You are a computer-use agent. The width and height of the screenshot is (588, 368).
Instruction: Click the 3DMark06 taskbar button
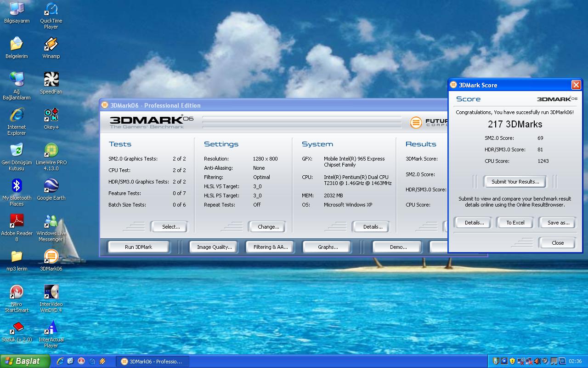[152, 362]
